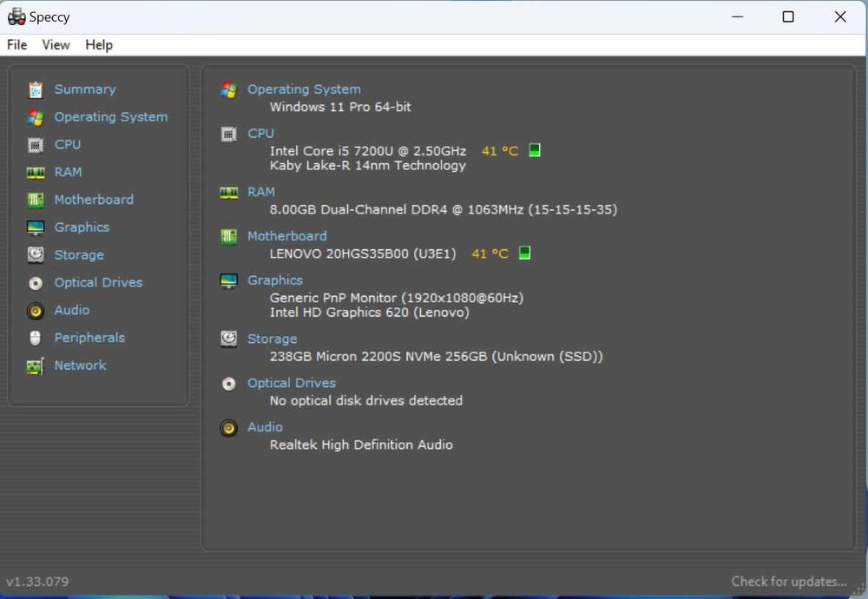
Task: Click the Graphics monitor icon in the summary panel
Action: (228, 280)
